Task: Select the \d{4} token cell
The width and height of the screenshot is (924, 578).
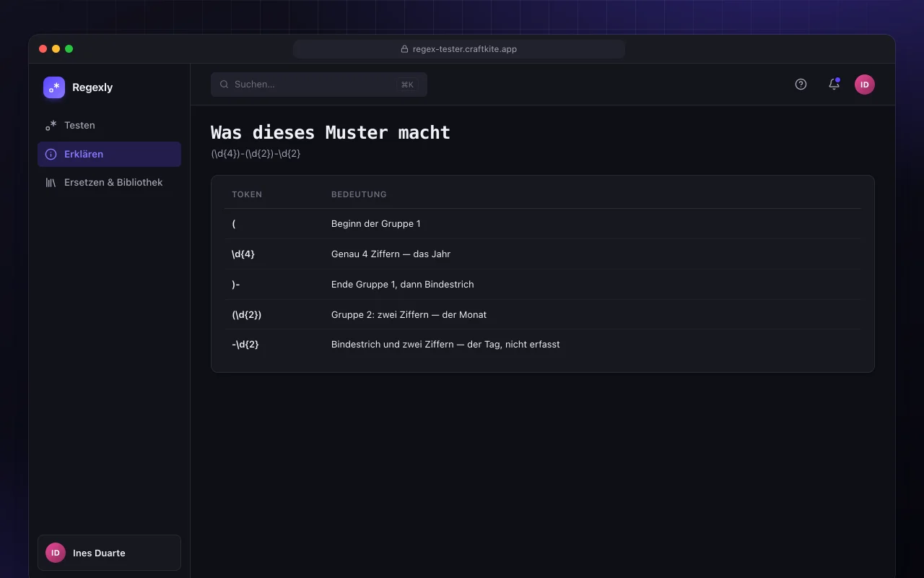Action: click(243, 254)
